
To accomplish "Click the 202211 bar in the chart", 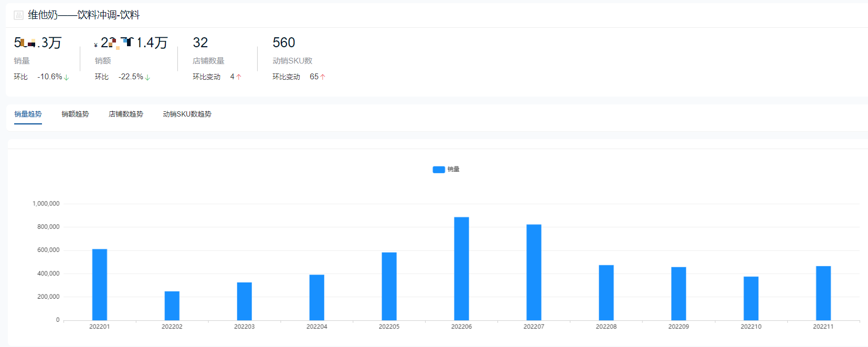I will tap(823, 293).
